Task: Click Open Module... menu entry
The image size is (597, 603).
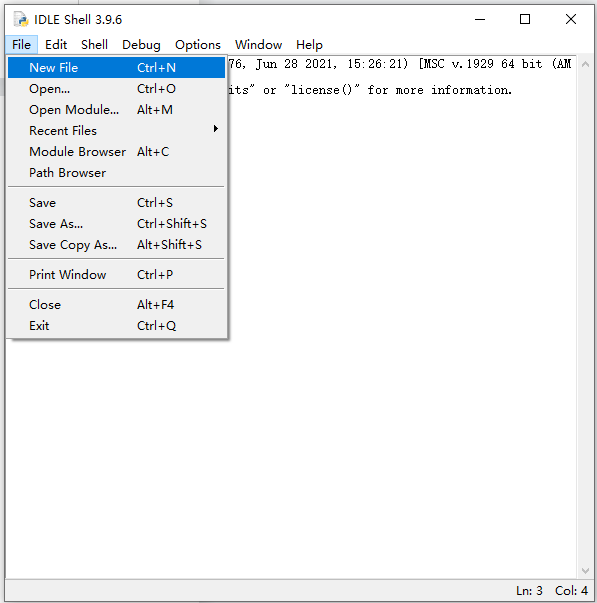Action: point(116,110)
